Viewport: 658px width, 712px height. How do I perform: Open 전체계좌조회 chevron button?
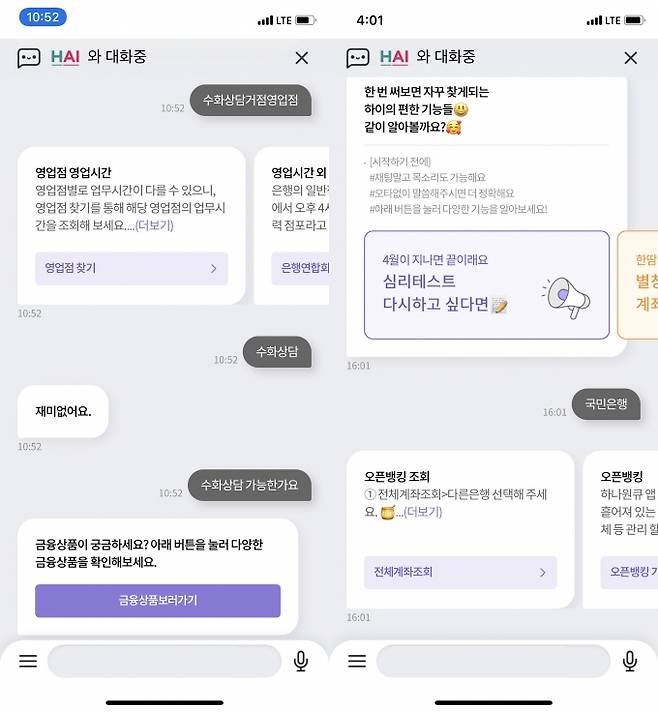click(460, 572)
